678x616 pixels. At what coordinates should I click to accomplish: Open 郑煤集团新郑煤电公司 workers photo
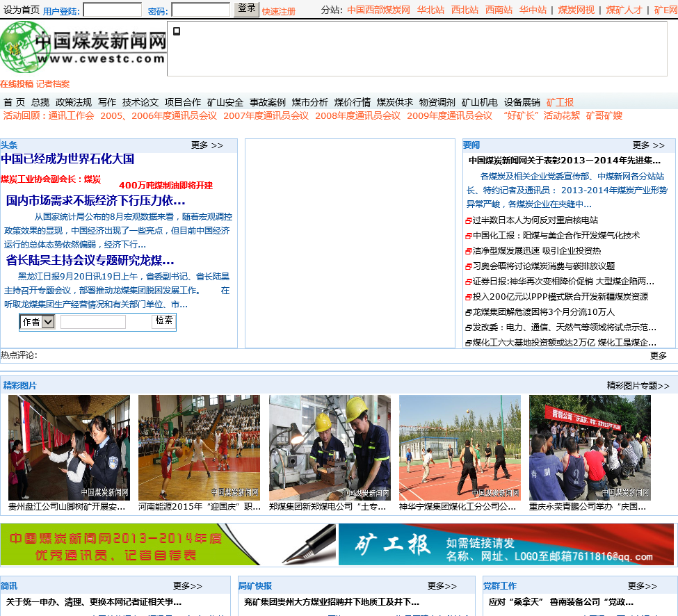coord(330,448)
